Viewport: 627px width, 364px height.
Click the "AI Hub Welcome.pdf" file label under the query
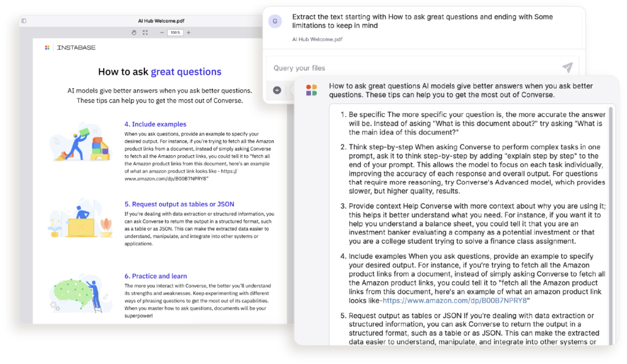click(x=317, y=39)
